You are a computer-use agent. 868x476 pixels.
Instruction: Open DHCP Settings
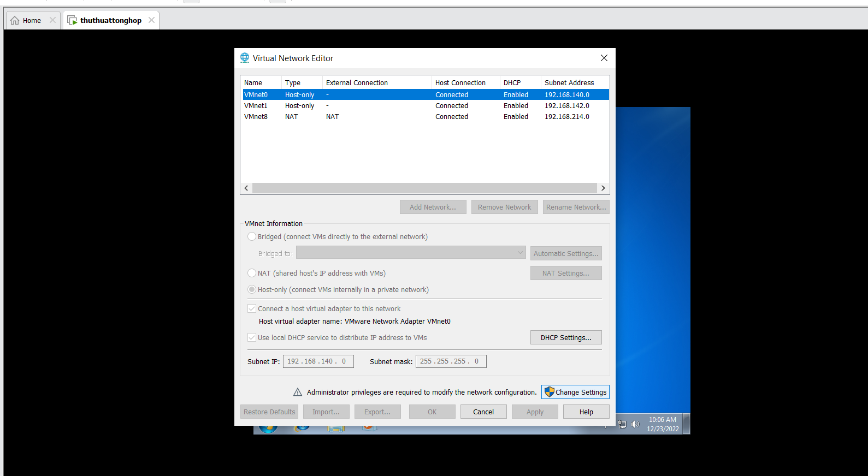pos(566,337)
